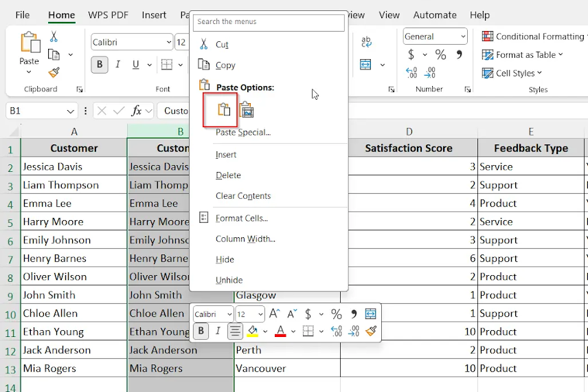This screenshot has height=392, width=588.
Task: Open the General number format dropdown
Action: click(463, 36)
